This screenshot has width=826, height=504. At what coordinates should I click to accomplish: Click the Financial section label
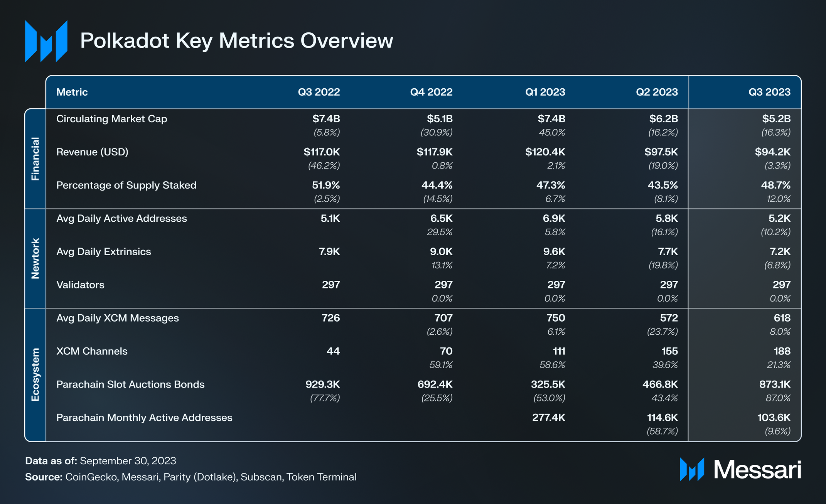click(x=35, y=158)
